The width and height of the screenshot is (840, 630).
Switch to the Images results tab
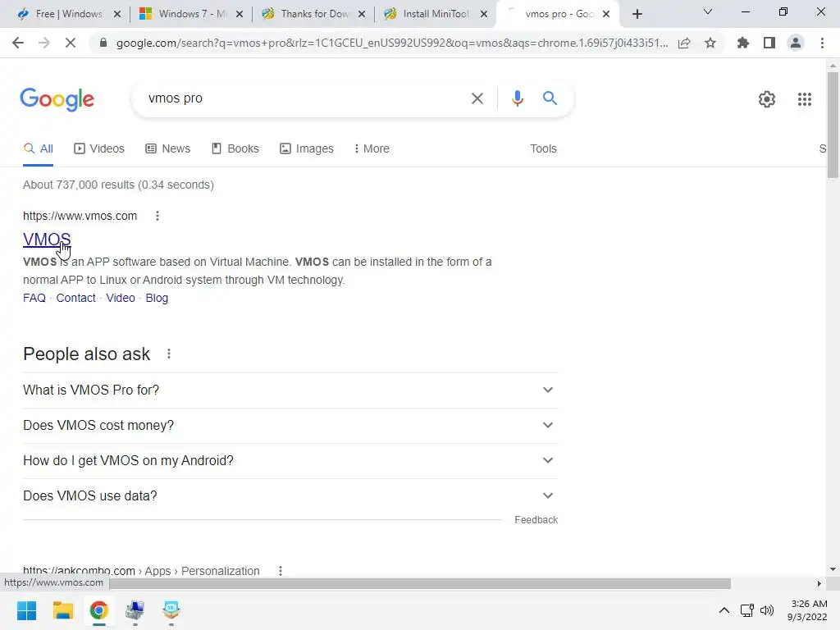(307, 149)
